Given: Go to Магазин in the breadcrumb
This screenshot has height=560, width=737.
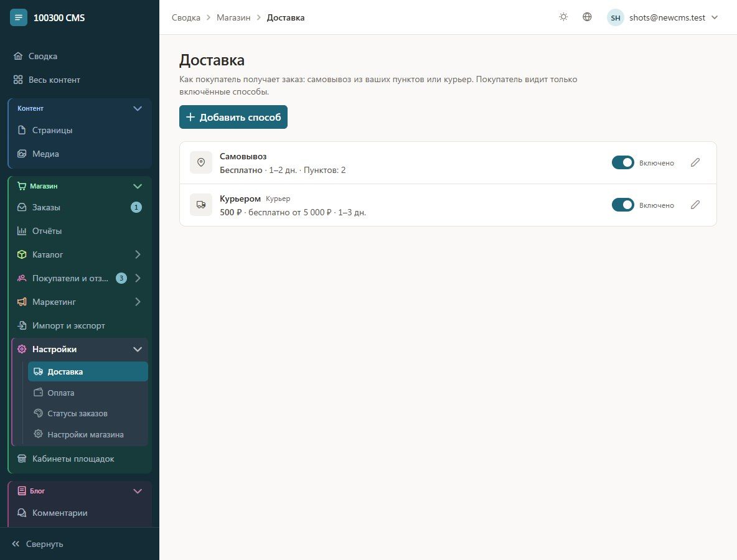Looking at the screenshot, I should coord(233,18).
